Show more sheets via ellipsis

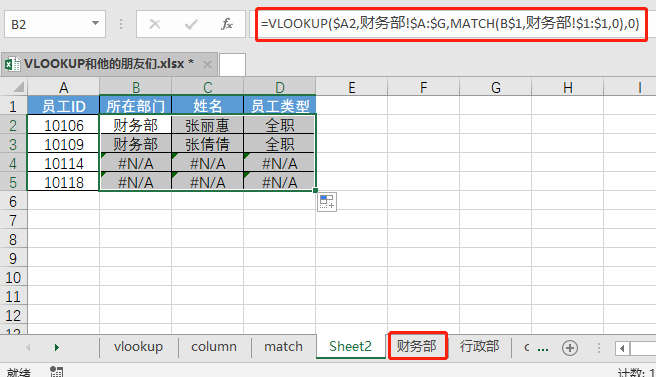coord(543,348)
